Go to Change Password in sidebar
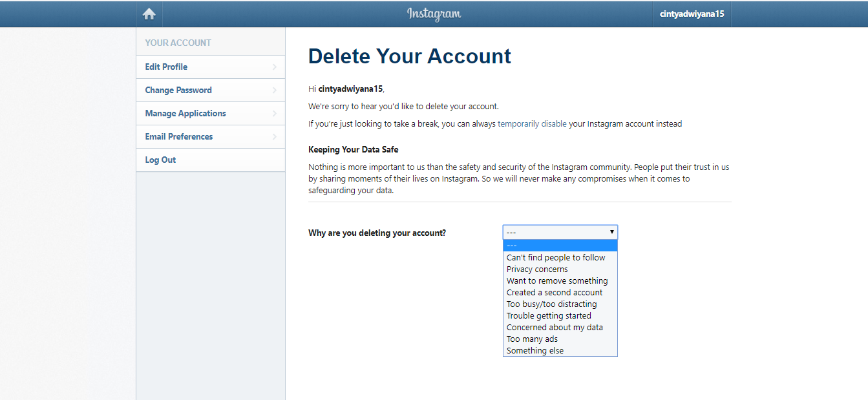This screenshot has width=868, height=400. point(178,90)
